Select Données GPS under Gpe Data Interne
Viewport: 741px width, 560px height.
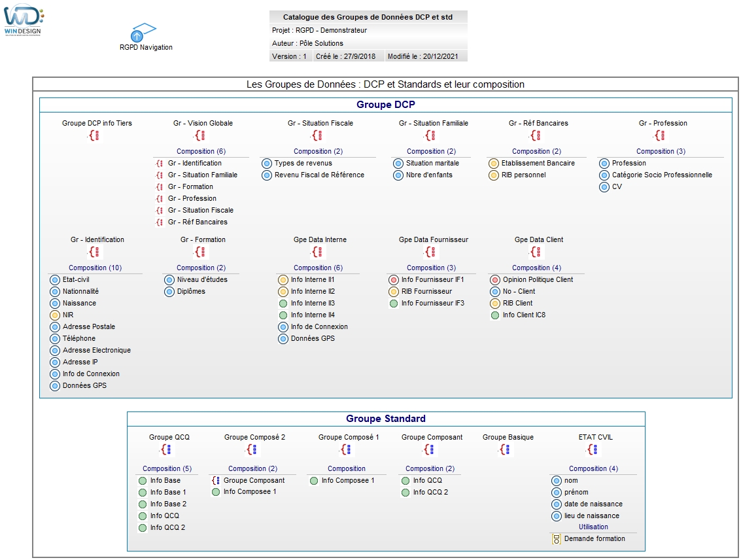(313, 338)
